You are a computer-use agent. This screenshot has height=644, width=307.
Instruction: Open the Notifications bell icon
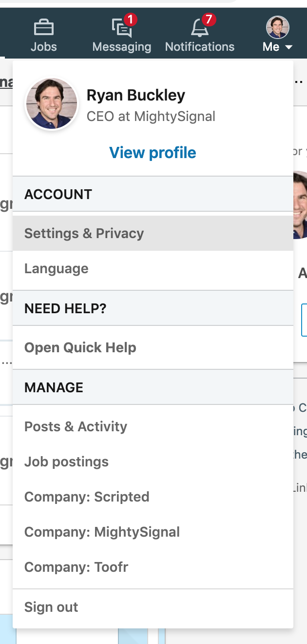click(x=199, y=29)
